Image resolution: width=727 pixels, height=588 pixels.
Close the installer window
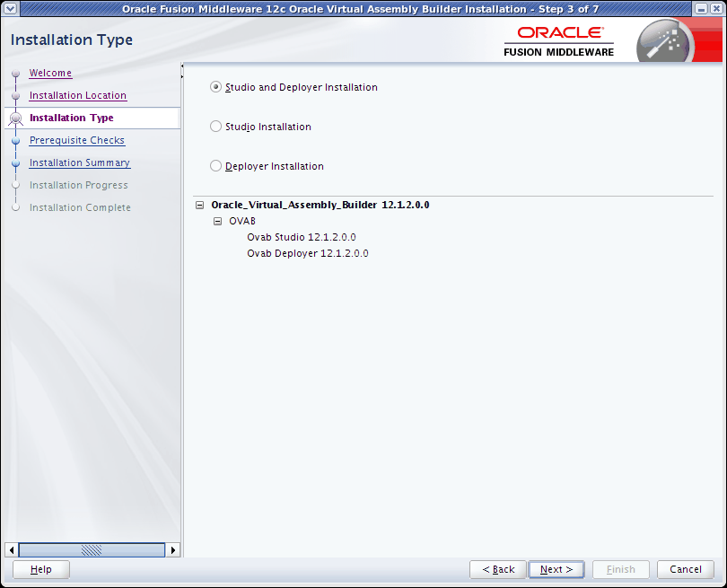716,8
